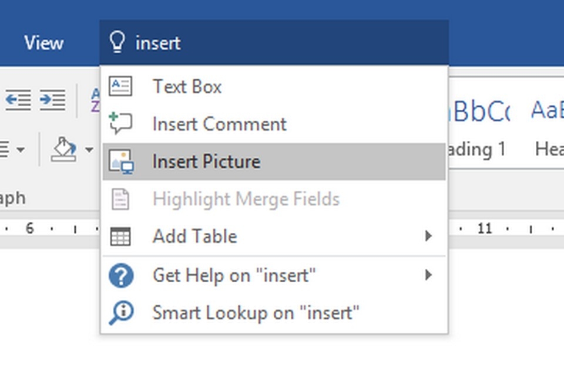Choose Insert Picture from the results
The height and width of the screenshot is (392, 564).
(206, 161)
